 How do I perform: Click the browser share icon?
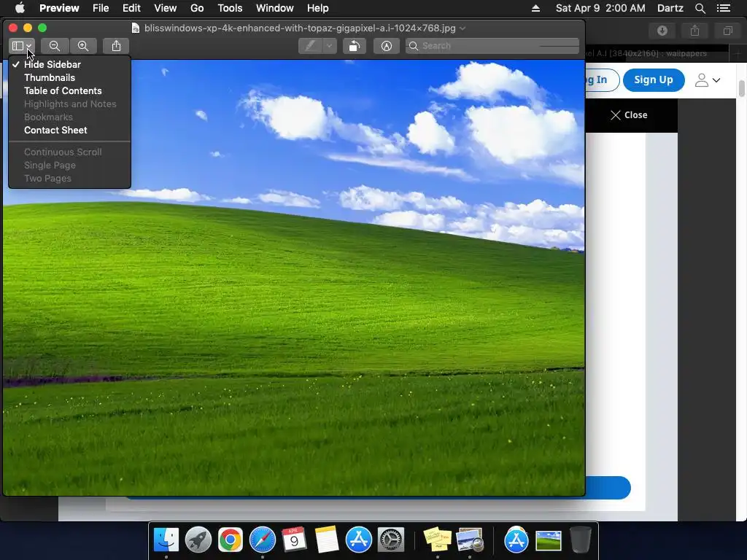[x=695, y=31]
